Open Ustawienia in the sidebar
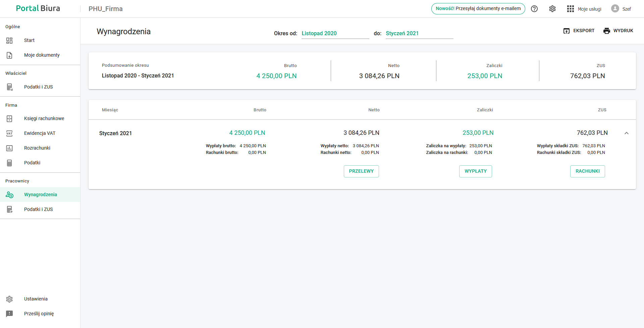This screenshot has height=328, width=644. pyautogui.click(x=36, y=299)
